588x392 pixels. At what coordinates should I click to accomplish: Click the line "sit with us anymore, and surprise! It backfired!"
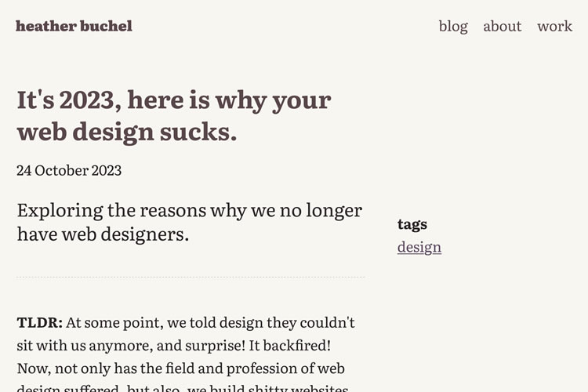pyautogui.click(x=185, y=345)
